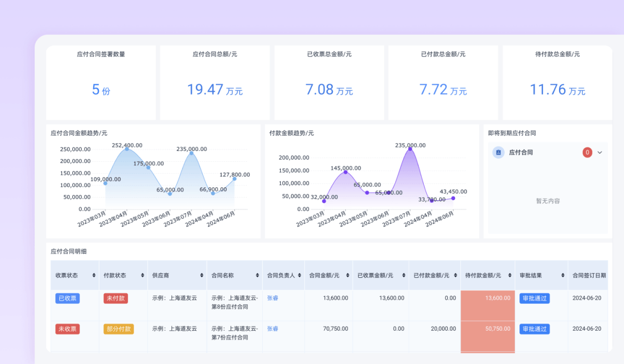The image size is (624, 364).
Task: Click the 7.08 万元 invoiced total
Action: [329, 90]
